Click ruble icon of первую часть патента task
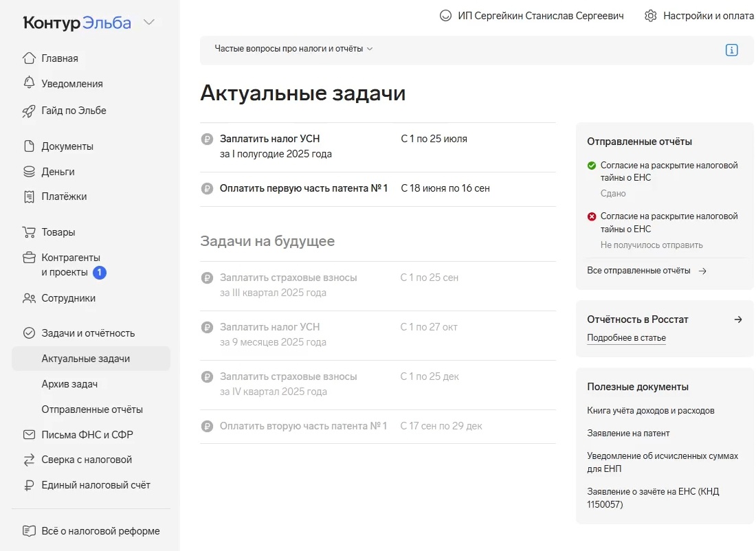 click(207, 188)
